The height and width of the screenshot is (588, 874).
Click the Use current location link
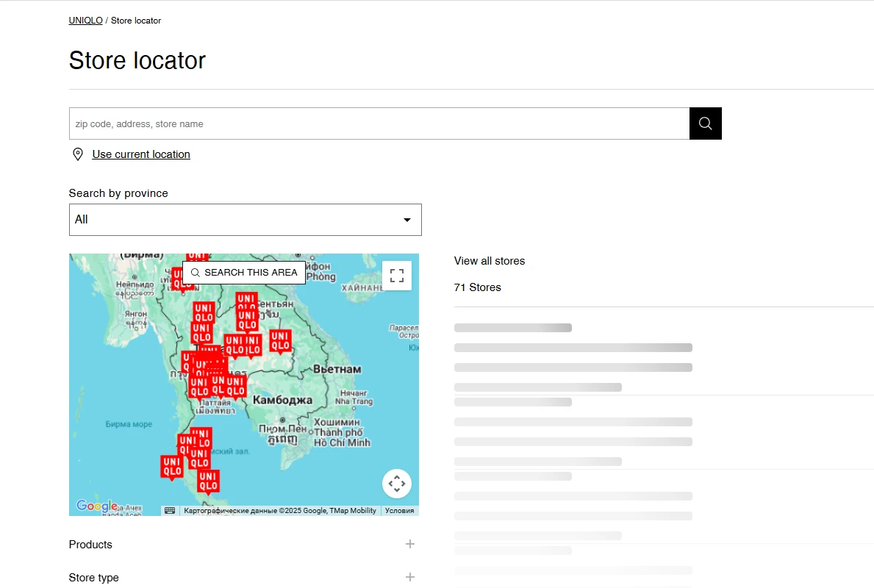[141, 154]
